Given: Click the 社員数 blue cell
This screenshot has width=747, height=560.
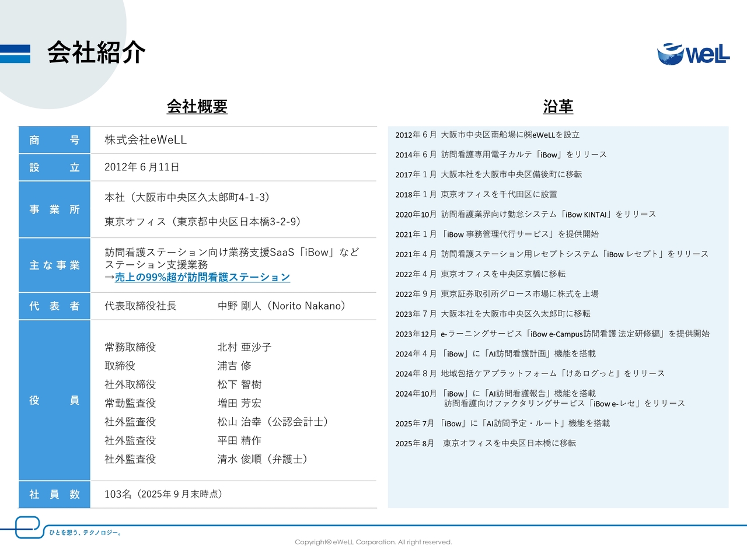Looking at the screenshot, I should pos(54,494).
